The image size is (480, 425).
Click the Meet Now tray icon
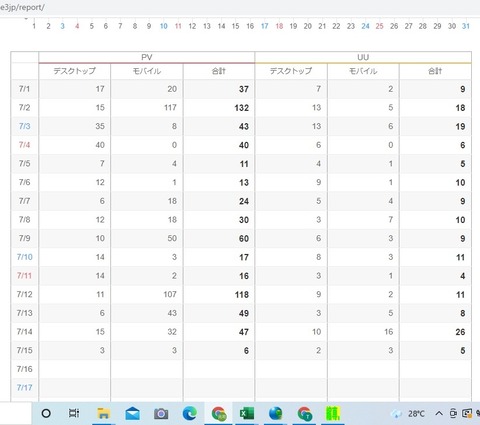[453, 414]
